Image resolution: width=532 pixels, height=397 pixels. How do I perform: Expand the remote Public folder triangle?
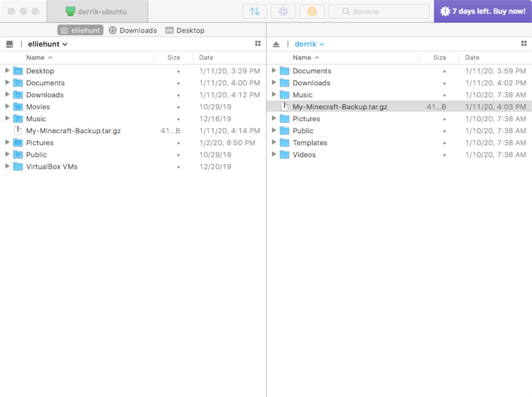(274, 130)
